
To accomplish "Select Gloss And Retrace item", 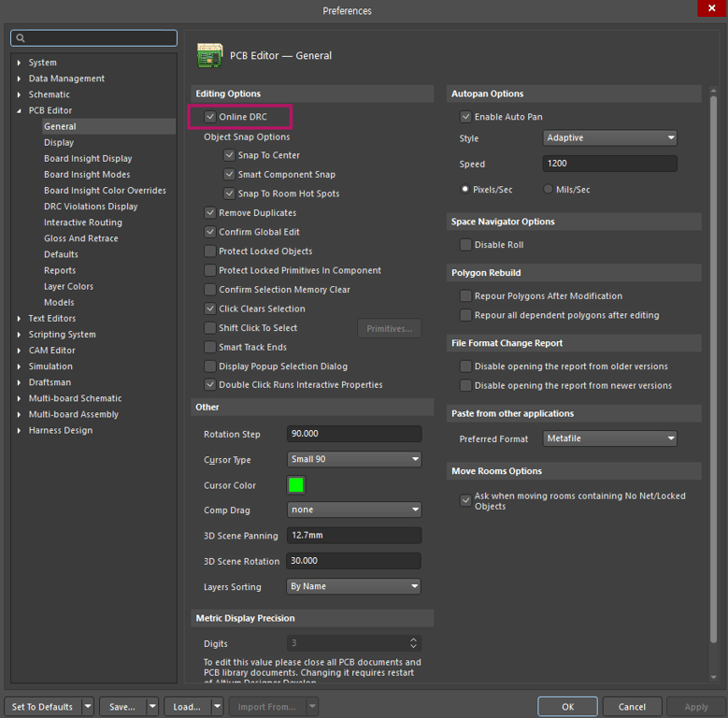I will [x=80, y=238].
